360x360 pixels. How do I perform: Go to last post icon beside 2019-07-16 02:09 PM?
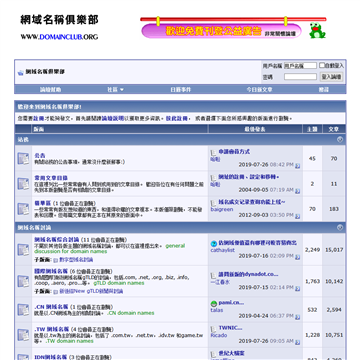297,257
